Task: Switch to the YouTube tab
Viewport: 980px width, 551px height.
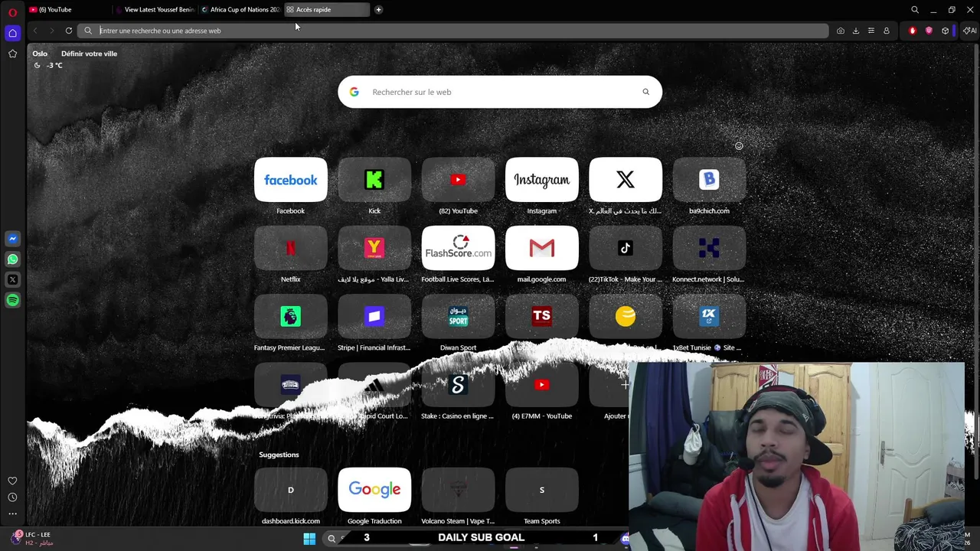Action: click(x=67, y=10)
